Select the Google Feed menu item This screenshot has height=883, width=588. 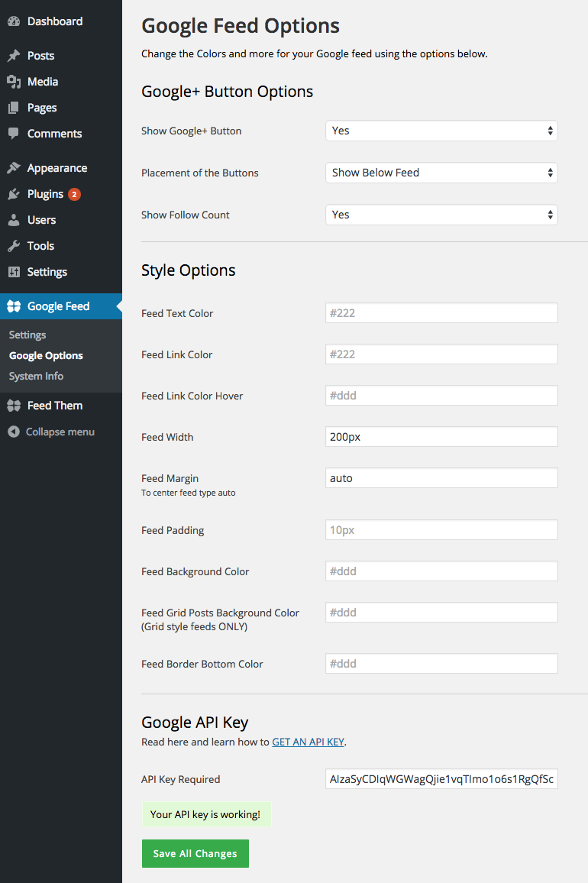coord(61,306)
